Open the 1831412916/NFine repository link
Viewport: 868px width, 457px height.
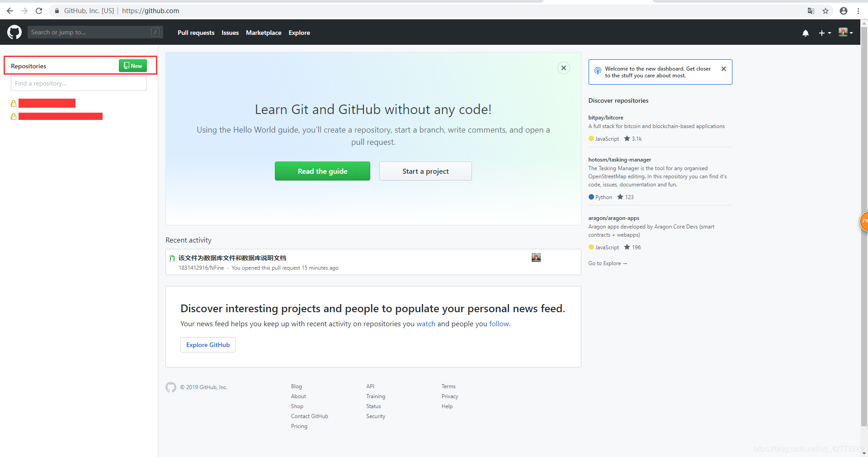click(201, 268)
